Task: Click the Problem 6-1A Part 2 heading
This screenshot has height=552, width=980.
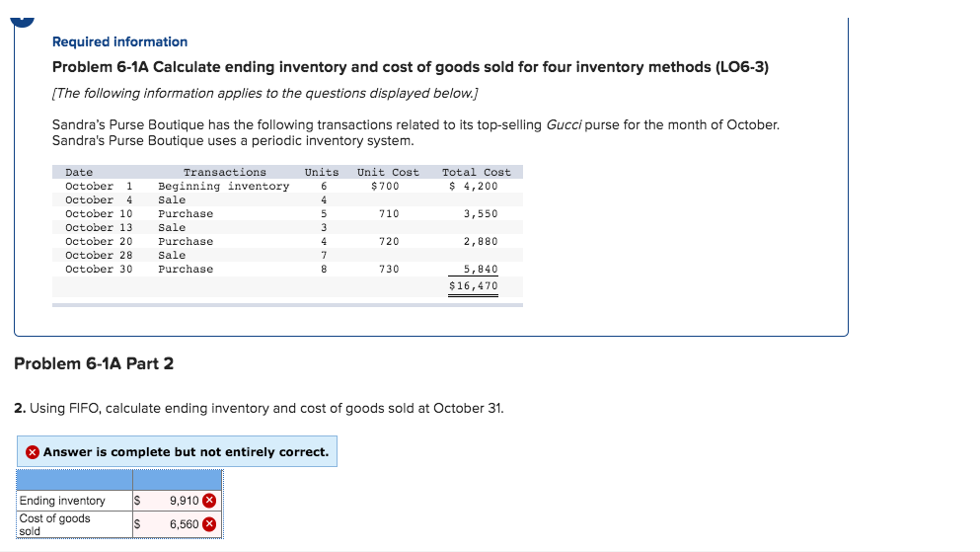Action: [x=94, y=363]
